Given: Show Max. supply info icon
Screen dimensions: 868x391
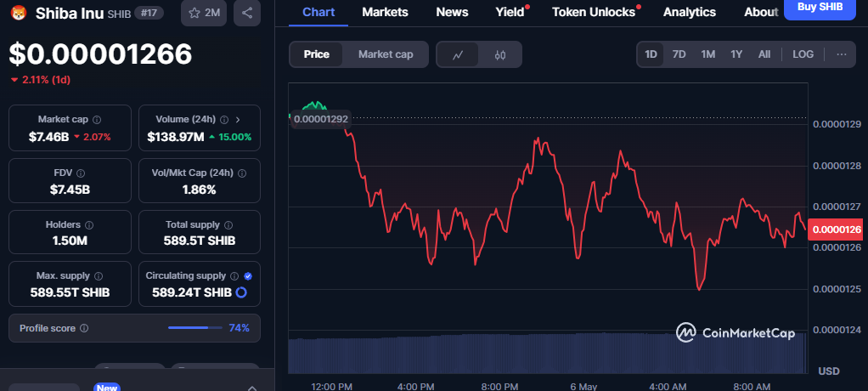Looking at the screenshot, I should [99, 275].
